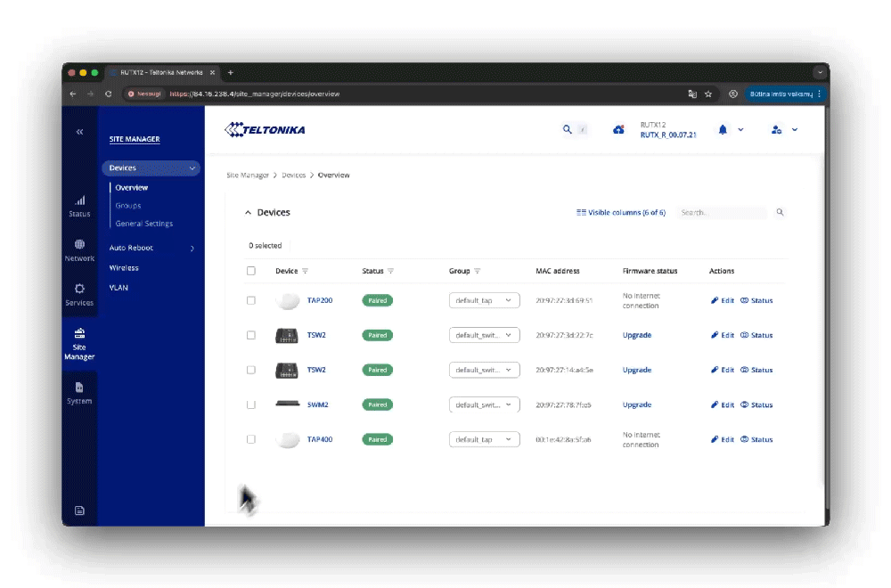The image size is (891, 588).
Task: Open the Network globe section
Action: [79, 250]
